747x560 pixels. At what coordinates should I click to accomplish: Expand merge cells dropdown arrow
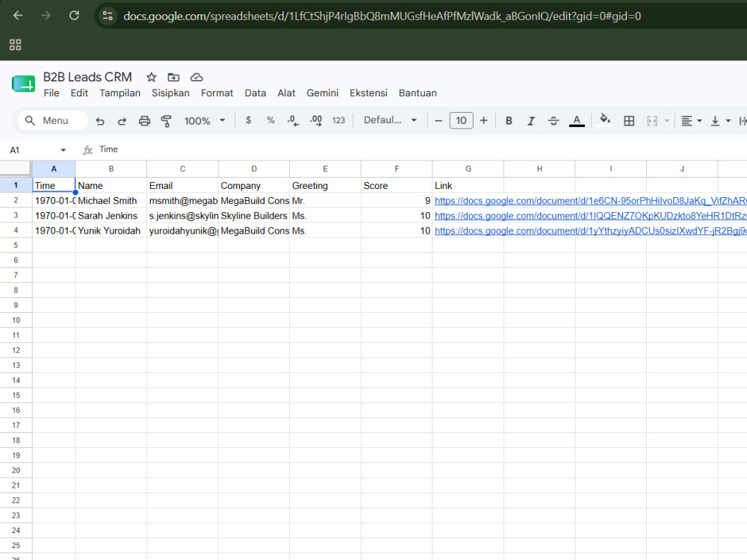[667, 121]
